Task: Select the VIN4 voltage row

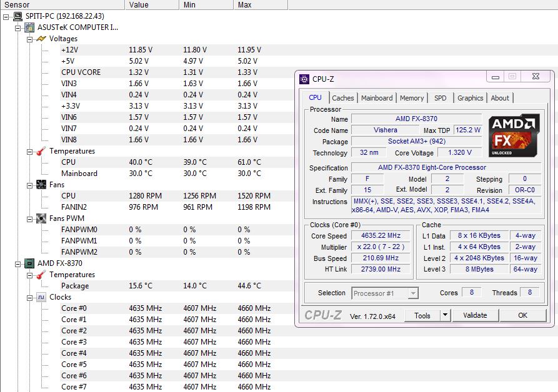Action: pyautogui.click(x=177, y=95)
